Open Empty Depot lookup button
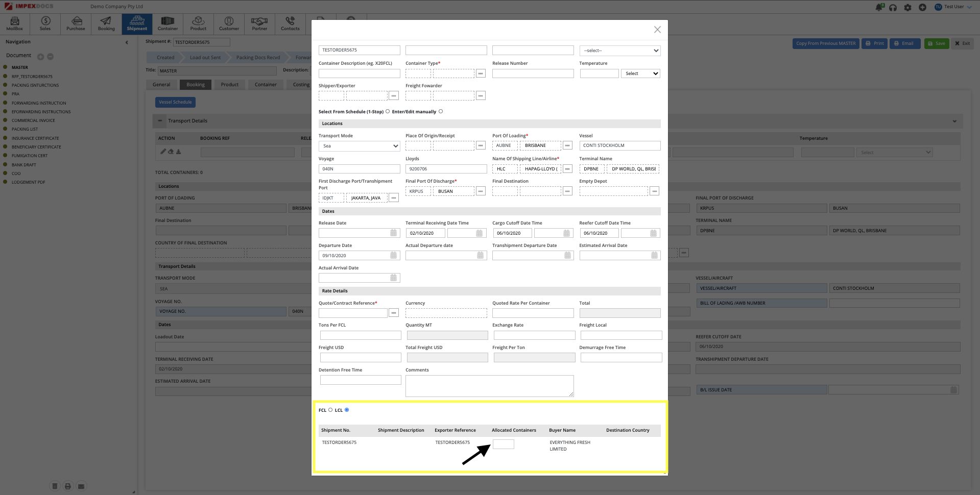The height and width of the screenshot is (495, 980). click(654, 191)
